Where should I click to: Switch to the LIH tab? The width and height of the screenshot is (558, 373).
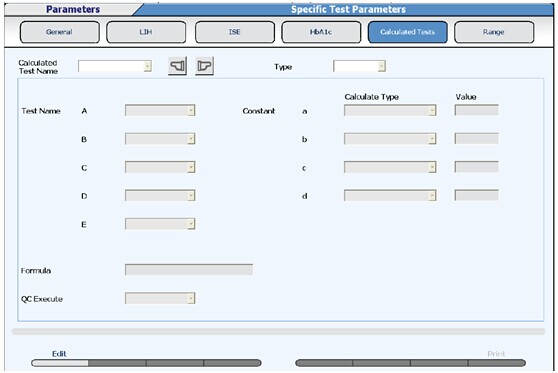(146, 32)
